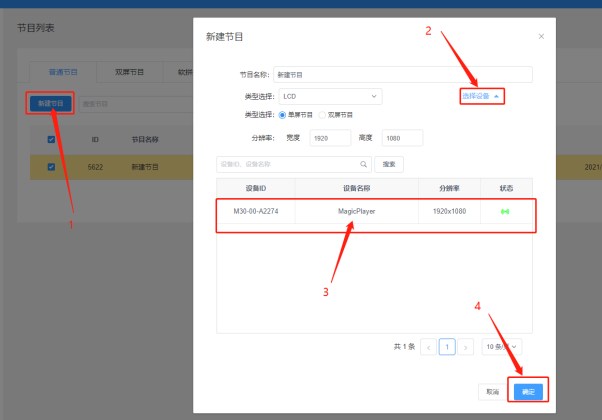Close the 新建节目 dialog with the X icon
The image size is (602, 420).
click(541, 36)
